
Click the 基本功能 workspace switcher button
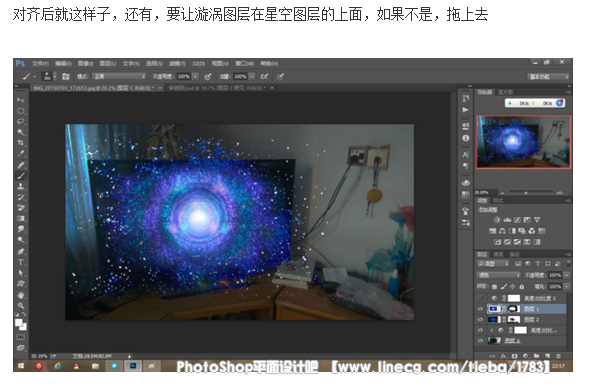(548, 77)
